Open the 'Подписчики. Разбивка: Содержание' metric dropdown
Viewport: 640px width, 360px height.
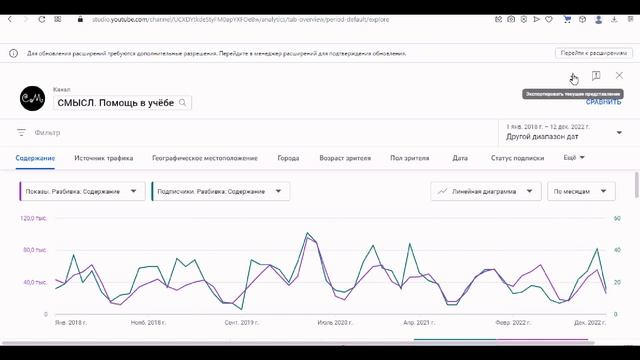pyautogui.click(x=221, y=191)
